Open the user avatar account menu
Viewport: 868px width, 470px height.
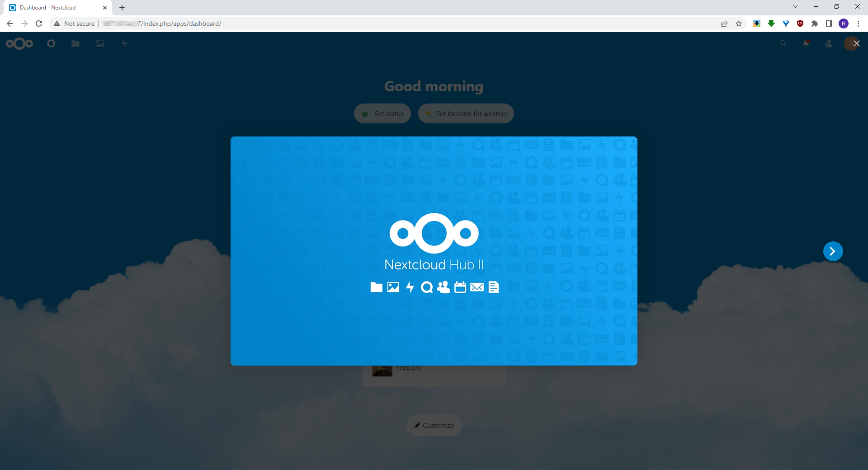click(x=849, y=43)
